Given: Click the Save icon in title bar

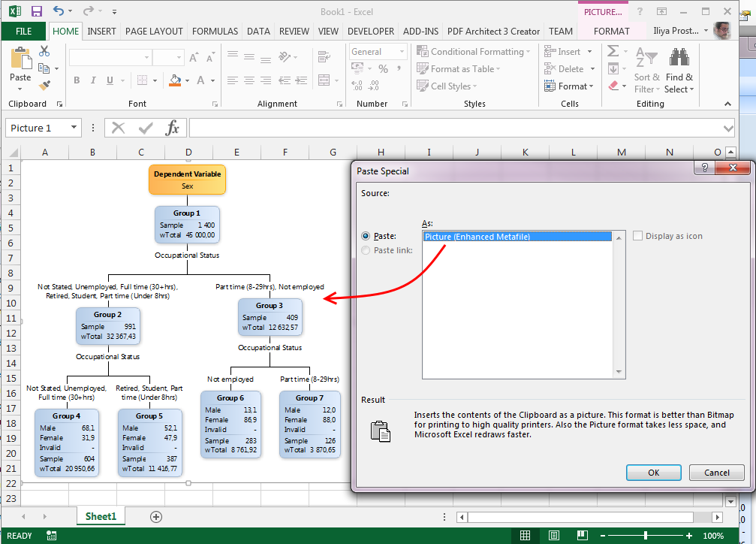Looking at the screenshot, I should pos(36,11).
